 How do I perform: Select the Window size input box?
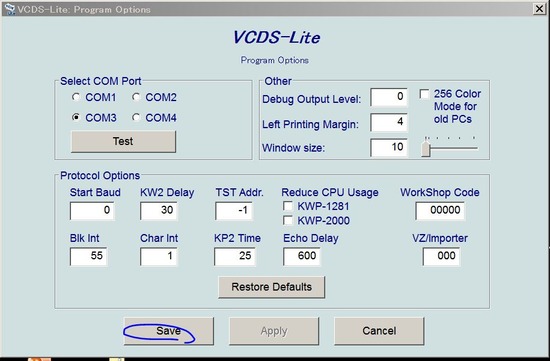(389, 147)
